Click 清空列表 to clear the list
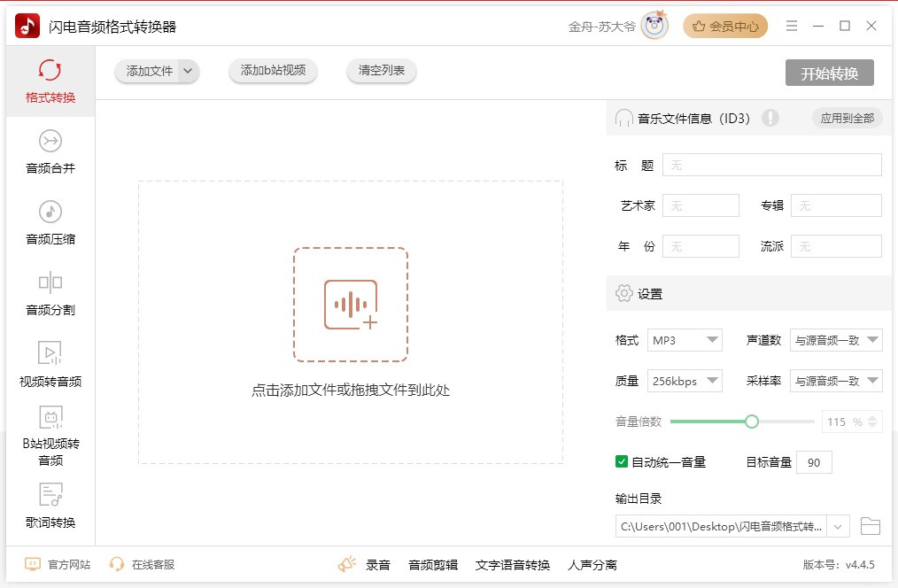The image size is (898, 588). click(x=382, y=71)
